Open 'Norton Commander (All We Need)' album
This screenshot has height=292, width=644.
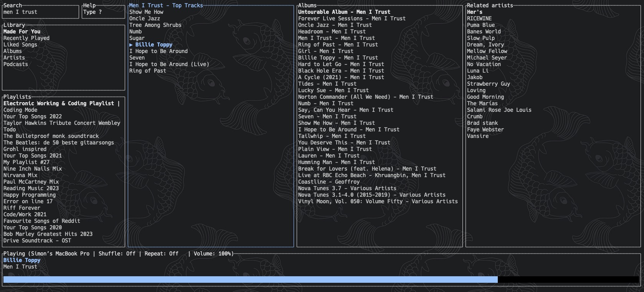(x=366, y=97)
